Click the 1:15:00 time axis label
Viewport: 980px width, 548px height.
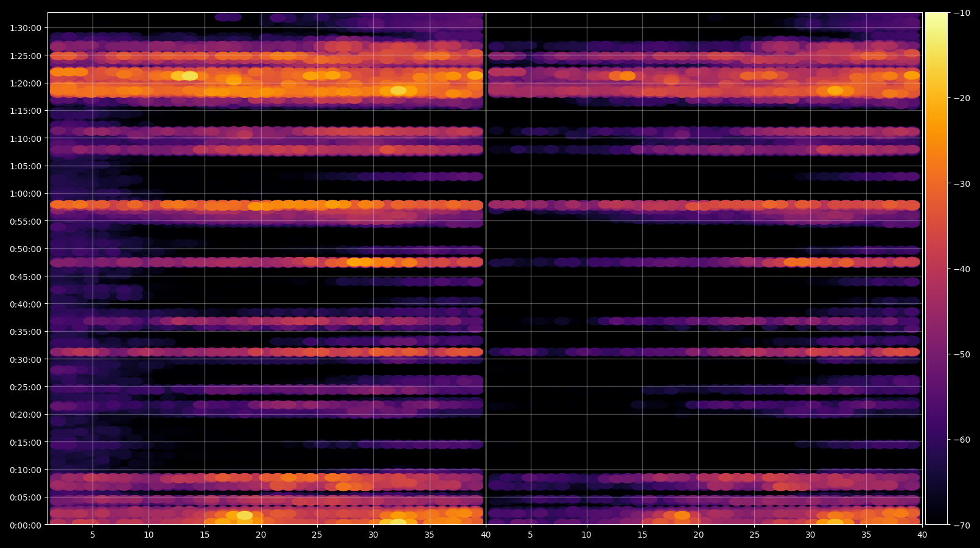pyautogui.click(x=26, y=111)
